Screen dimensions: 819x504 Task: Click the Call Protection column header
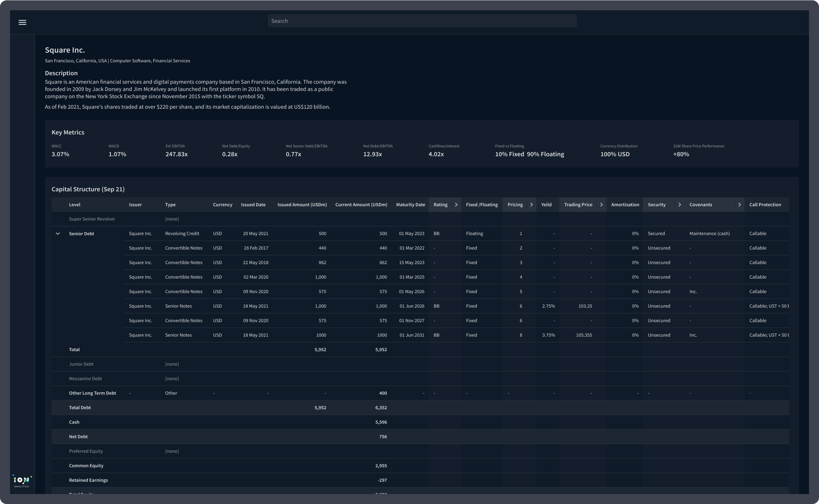tap(765, 205)
